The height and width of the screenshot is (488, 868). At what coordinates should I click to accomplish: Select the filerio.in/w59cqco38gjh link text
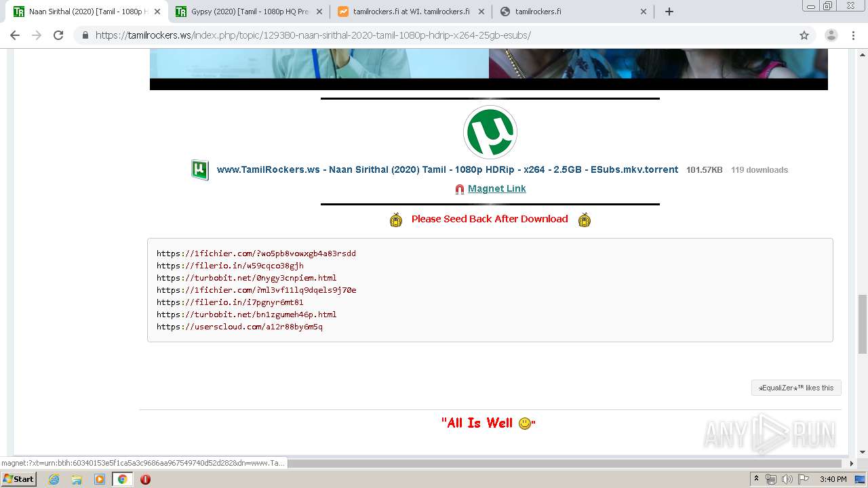230,266
